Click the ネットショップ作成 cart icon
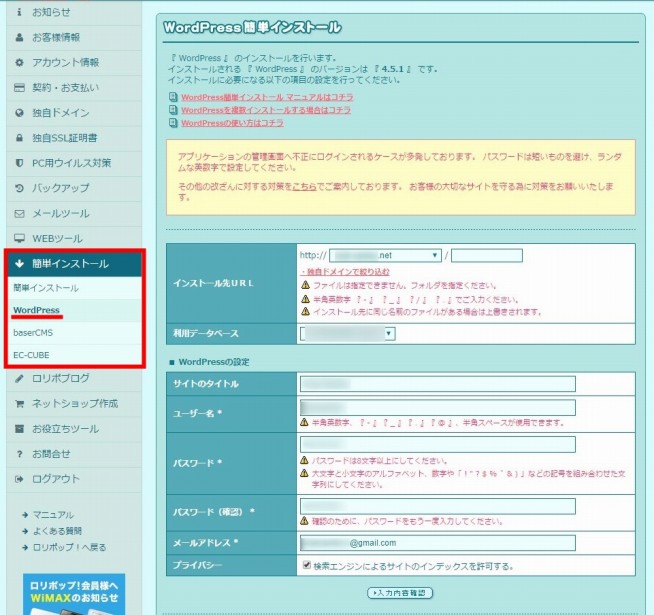 (x=20, y=404)
